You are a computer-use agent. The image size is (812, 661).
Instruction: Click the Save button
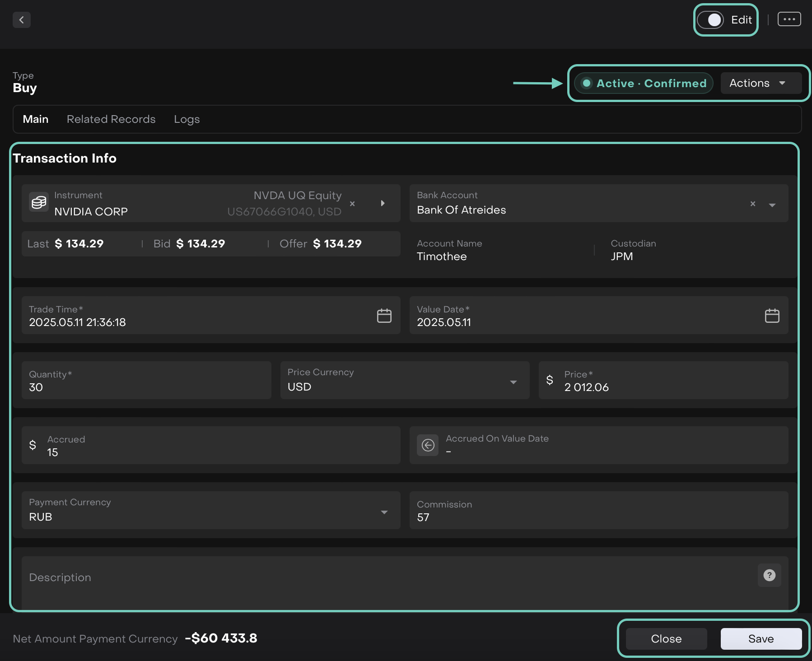761,639
